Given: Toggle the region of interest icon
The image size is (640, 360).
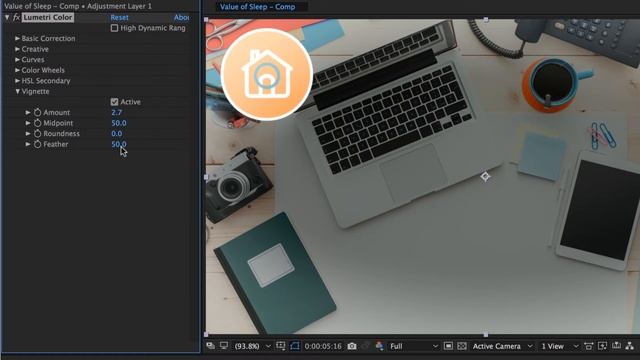Looking at the screenshot, I should click(448, 346).
